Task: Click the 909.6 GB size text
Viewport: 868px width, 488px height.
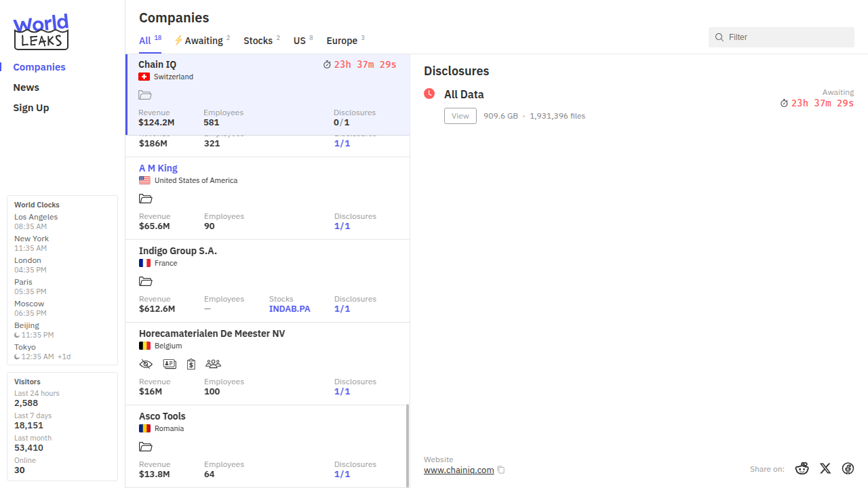Action: point(500,116)
